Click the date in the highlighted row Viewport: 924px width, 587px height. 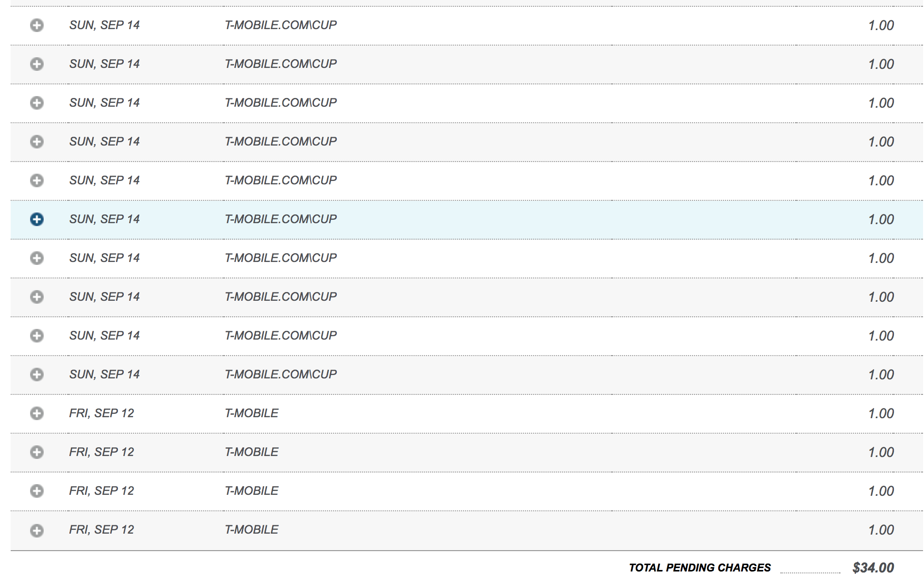pos(104,219)
